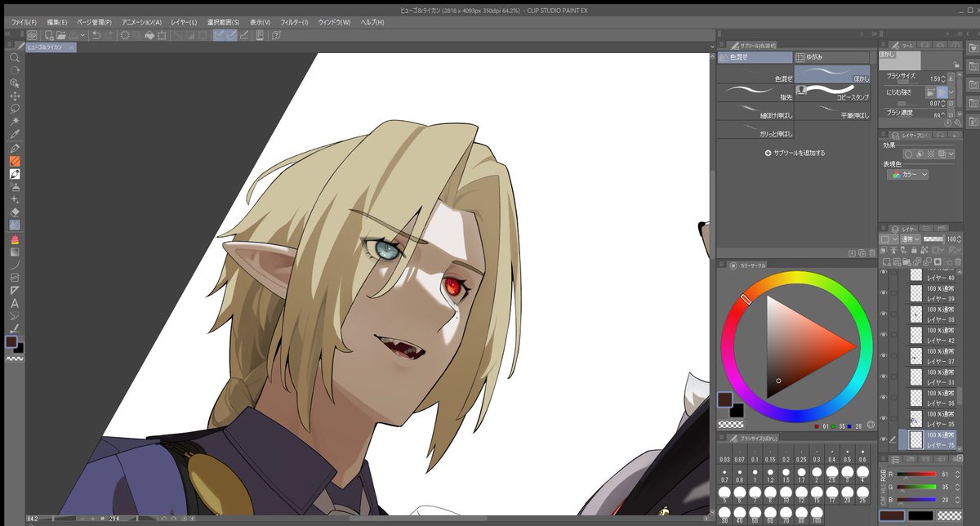980x526 pixels.
Task: Hide layer 39 with its eye icon
Action: (884, 293)
